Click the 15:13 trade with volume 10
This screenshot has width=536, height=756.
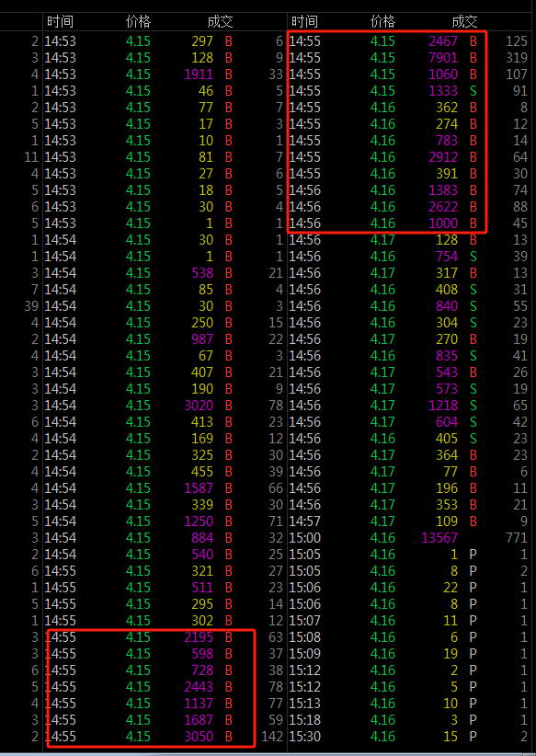[x=409, y=704]
